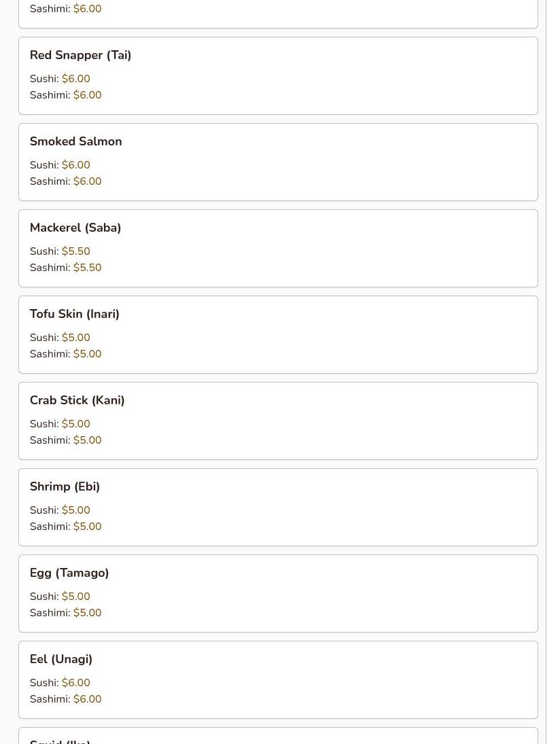560x744 pixels.
Task: Click the Red Snapper (Tai) item title
Action: (x=80, y=55)
